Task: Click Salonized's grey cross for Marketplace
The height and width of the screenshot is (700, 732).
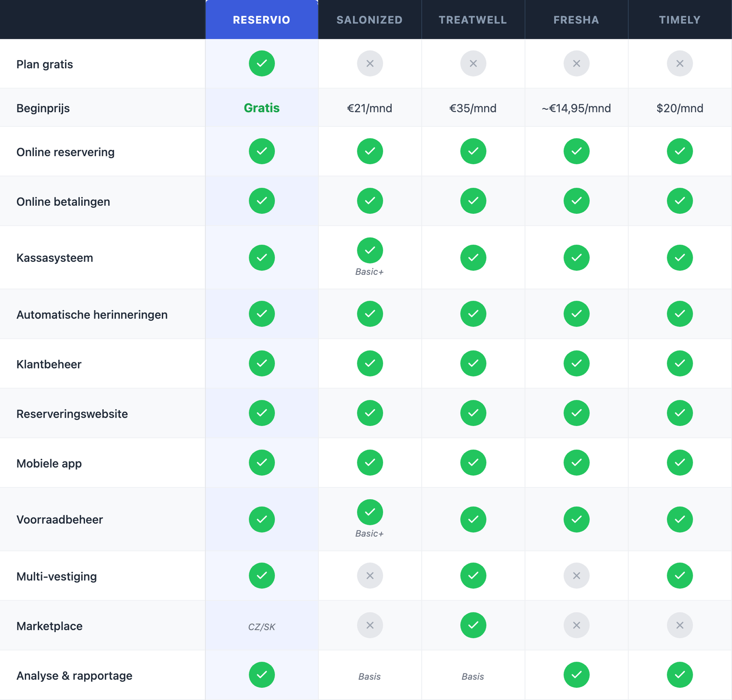Action: (370, 625)
